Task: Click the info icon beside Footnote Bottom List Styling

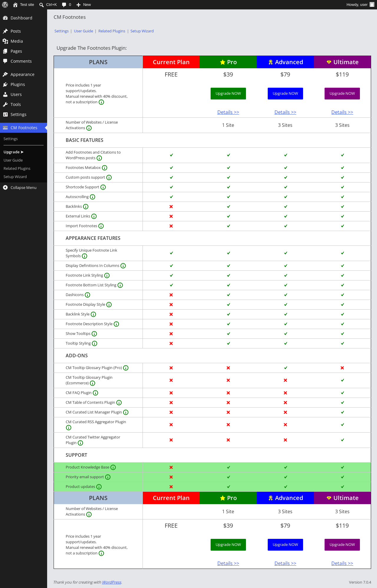Action: point(120,285)
